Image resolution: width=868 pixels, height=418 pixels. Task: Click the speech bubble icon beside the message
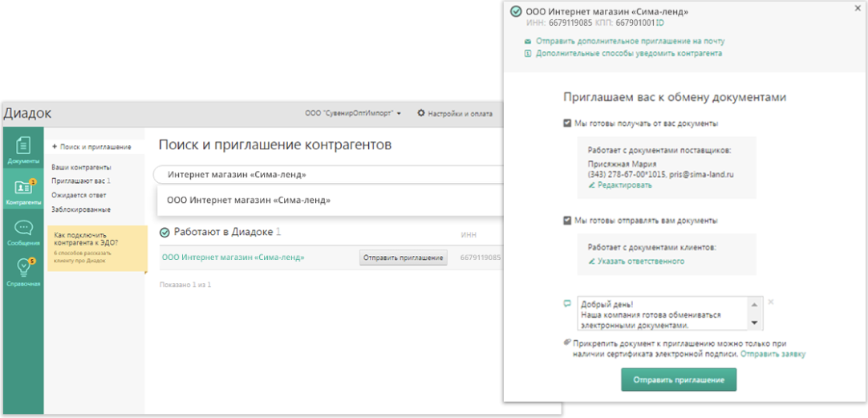568,303
